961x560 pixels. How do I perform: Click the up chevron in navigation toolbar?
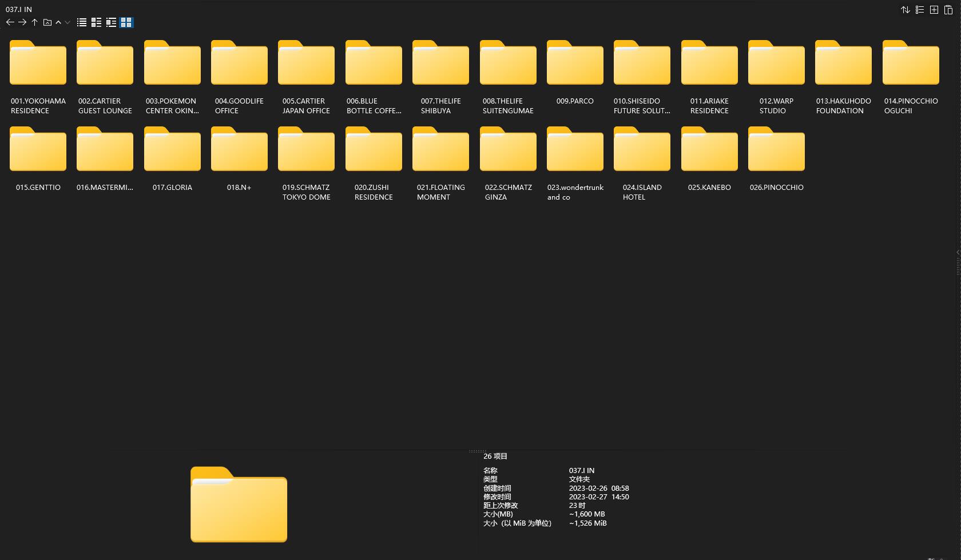point(58,22)
